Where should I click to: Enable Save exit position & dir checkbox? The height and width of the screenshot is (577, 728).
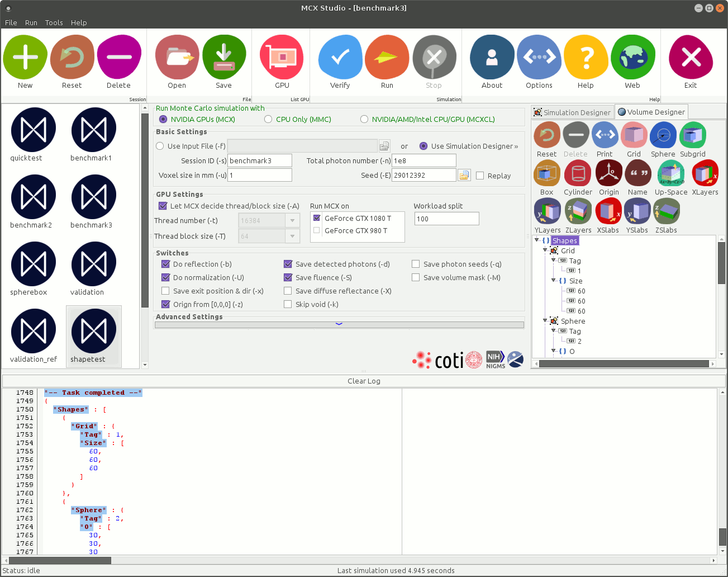click(165, 291)
